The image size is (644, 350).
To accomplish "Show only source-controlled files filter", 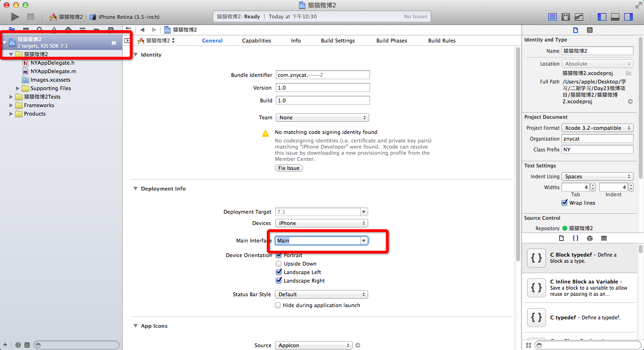I will pos(27,345).
